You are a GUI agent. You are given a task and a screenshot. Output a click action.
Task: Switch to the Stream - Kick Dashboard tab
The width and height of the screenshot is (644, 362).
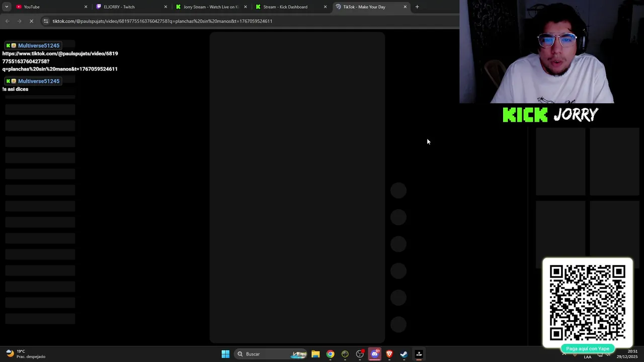[x=292, y=7]
